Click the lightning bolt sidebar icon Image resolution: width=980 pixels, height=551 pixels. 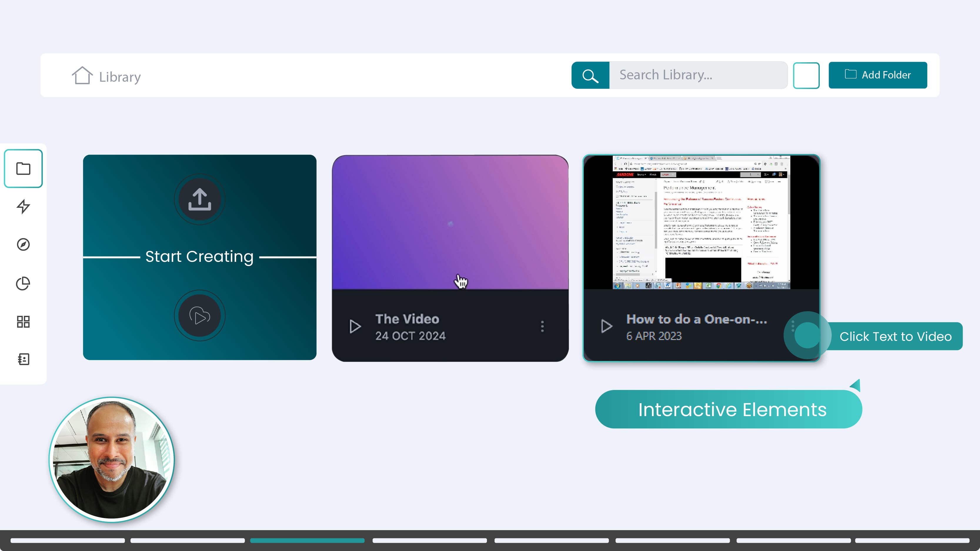(23, 207)
